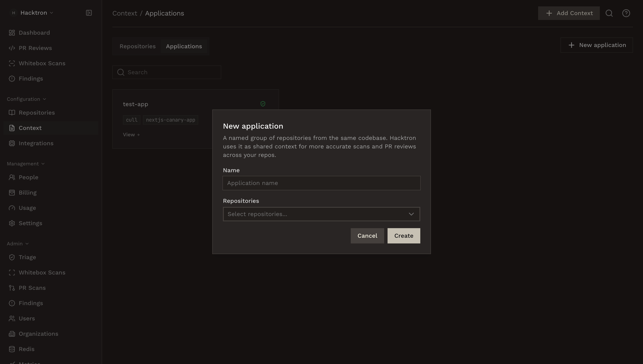Image resolution: width=643 pixels, height=364 pixels.
Task: Collapse the Admin section
Action: click(18, 243)
